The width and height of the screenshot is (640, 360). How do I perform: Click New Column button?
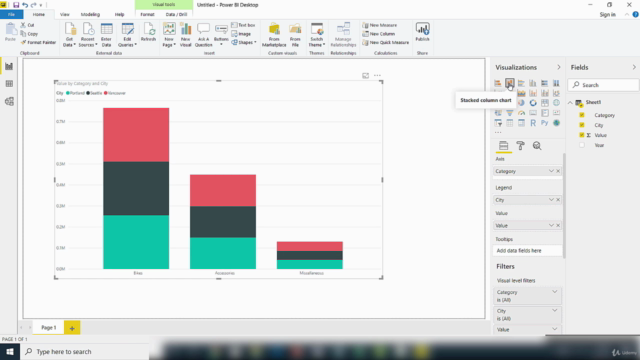pos(379,34)
